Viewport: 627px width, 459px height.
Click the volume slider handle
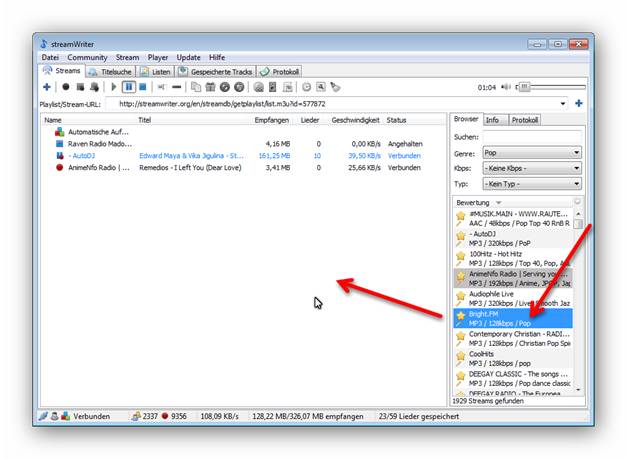tap(525, 87)
